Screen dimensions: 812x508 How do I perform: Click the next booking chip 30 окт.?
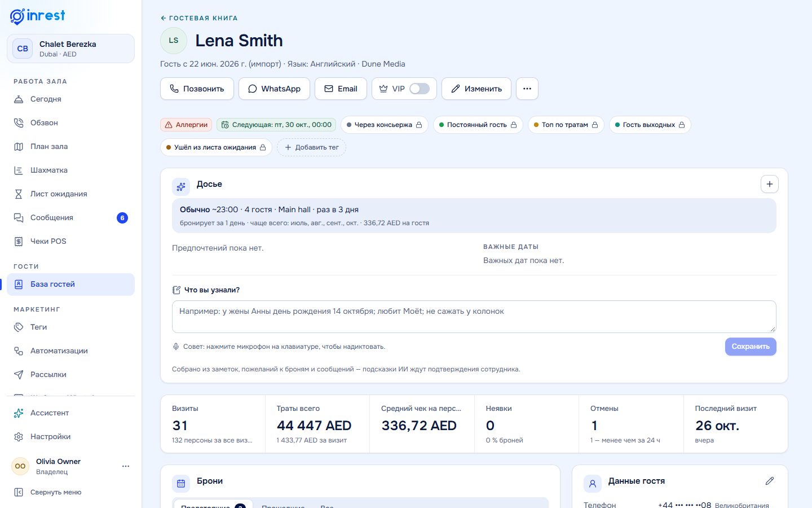pyautogui.click(x=276, y=125)
